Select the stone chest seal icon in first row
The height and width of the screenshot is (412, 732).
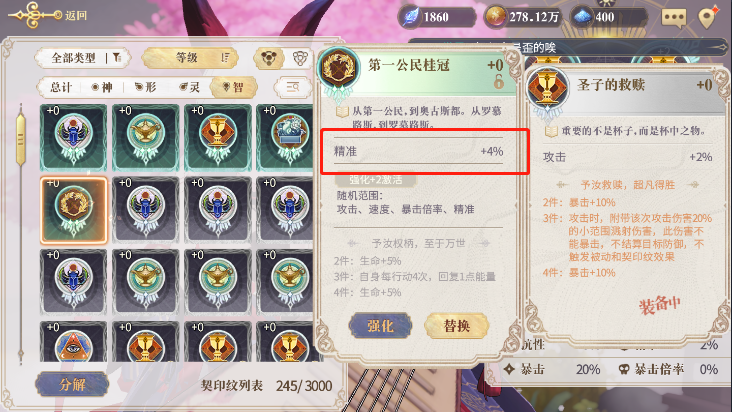(285, 138)
